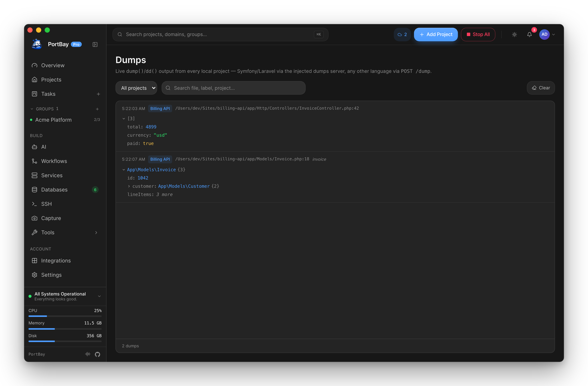Open Services in the sidebar
Viewport: 588px width, 386px height.
(65, 175)
